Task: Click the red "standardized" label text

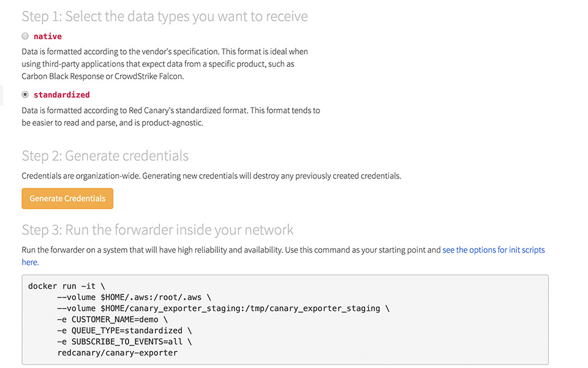Action: coord(62,94)
